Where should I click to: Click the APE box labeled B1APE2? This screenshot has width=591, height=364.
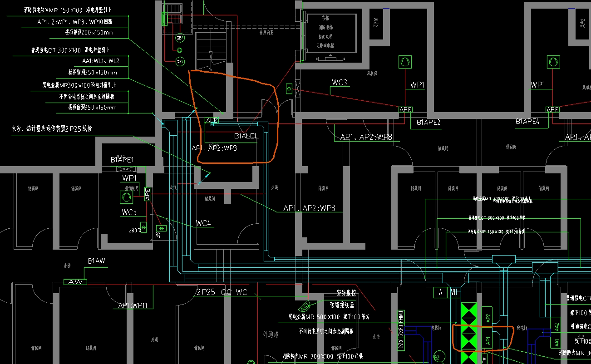click(405, 109)
